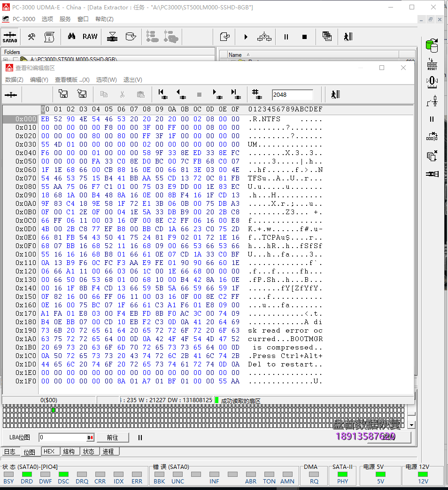The width and height of the screenshot is (448, 490).
Task: Click the SATA0 port selector icon
Action: point(10,37)
